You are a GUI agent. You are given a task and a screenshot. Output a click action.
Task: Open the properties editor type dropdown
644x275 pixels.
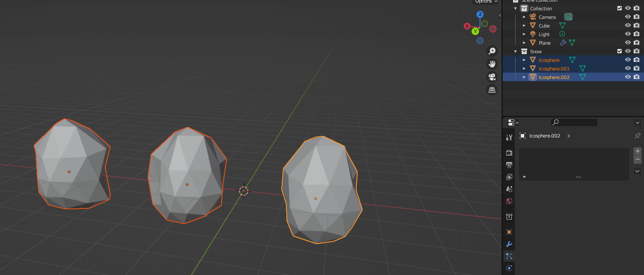[x=513, y=122]
